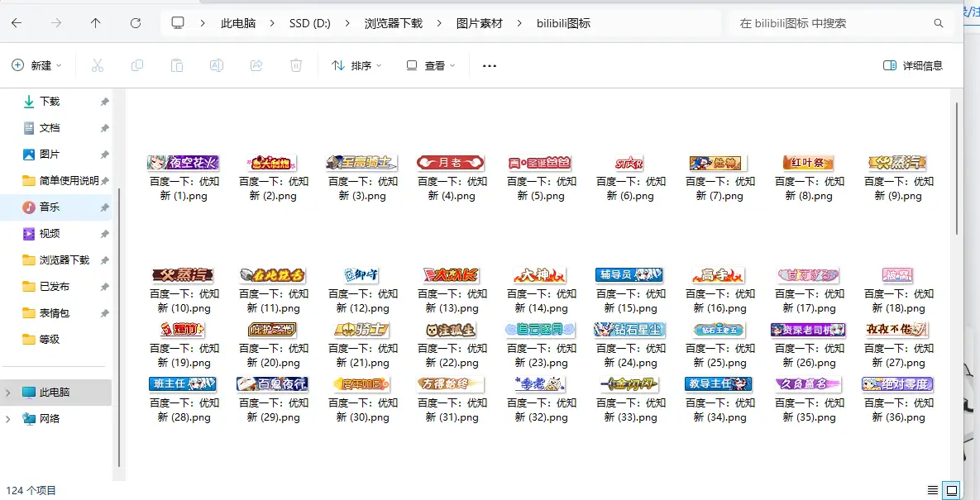The height and width of the screenshot is (500, 980).
Task: Click file name 百度一下：优知新 (12).png
Action: pos(362,301)
